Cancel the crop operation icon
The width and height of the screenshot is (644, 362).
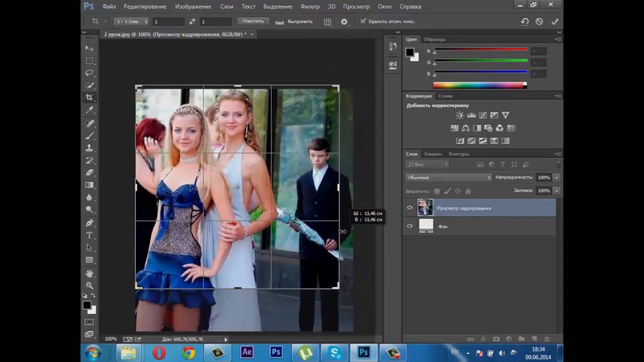point(539,22)
